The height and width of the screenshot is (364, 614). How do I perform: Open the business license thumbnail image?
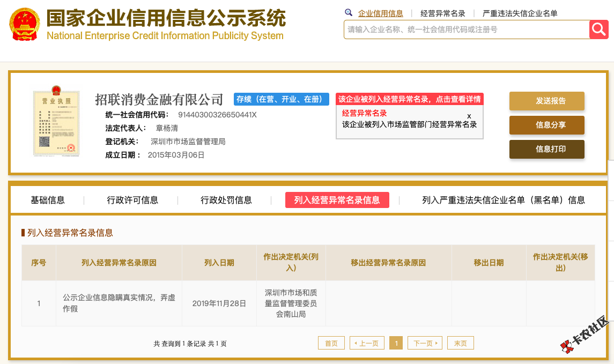(56, 121)
